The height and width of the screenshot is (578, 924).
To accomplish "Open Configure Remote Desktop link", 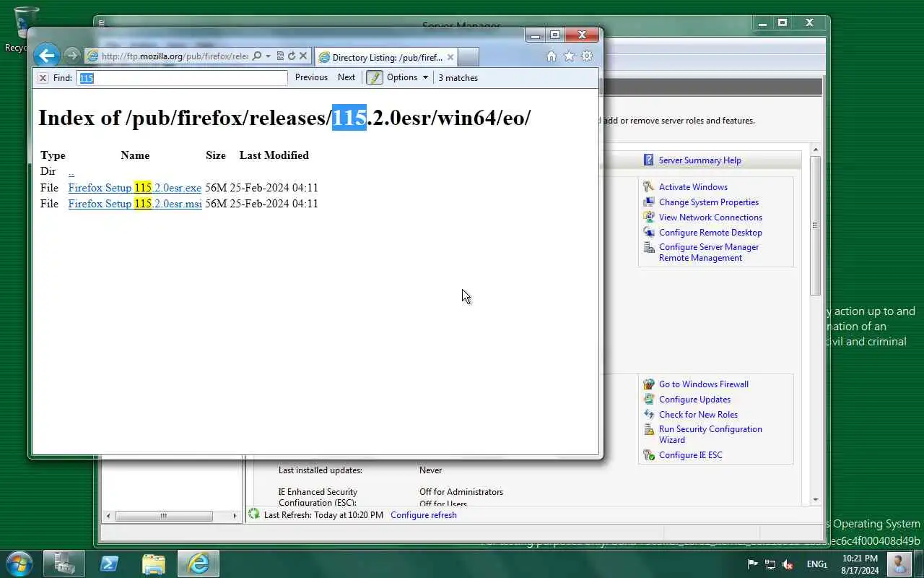I will tap(710, 233).
